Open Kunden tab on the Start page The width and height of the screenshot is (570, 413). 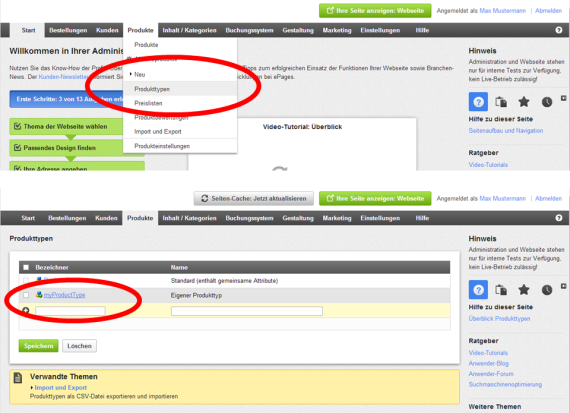(107, 30)
